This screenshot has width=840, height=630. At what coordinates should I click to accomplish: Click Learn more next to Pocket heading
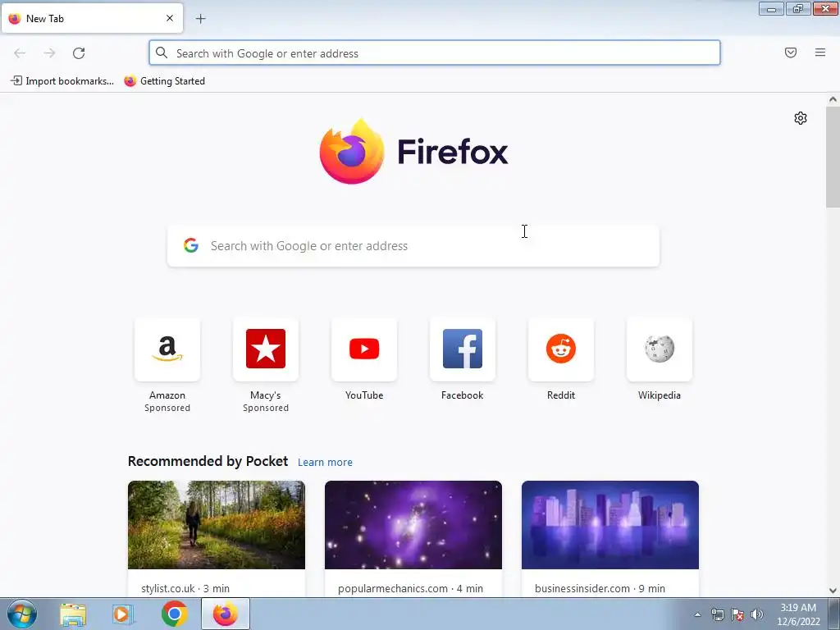(325, 463)
